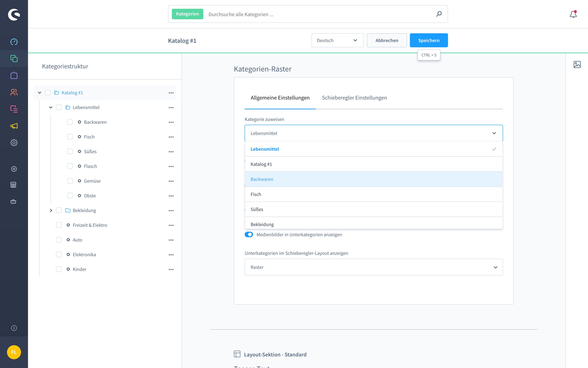Close the Kategorie zuweisen dropdown

click(374, 133)
